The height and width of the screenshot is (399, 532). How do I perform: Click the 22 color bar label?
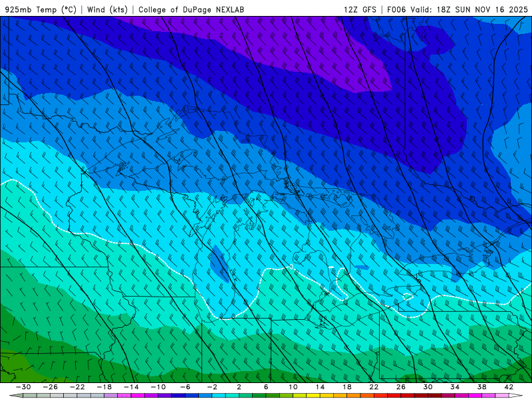click(374, 387)
